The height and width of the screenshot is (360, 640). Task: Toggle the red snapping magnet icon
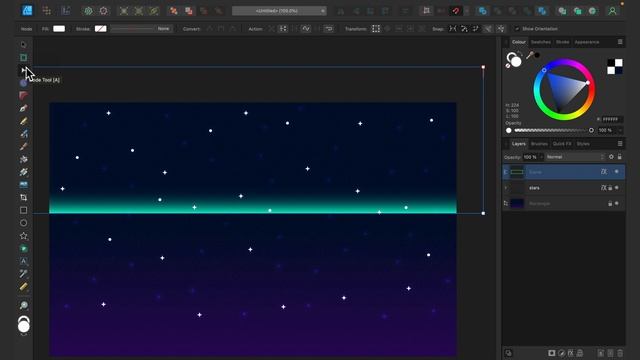tap(456, 11)
